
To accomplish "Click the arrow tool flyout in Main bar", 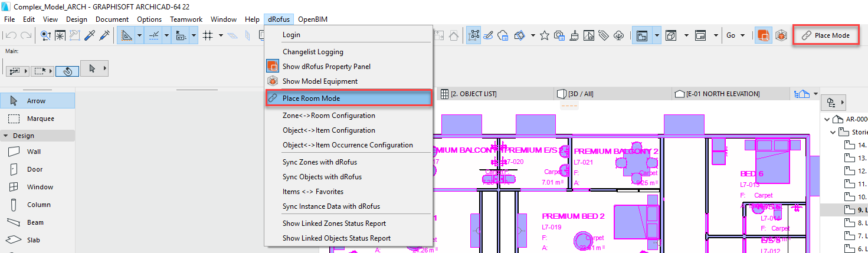I will click(95, 69).
